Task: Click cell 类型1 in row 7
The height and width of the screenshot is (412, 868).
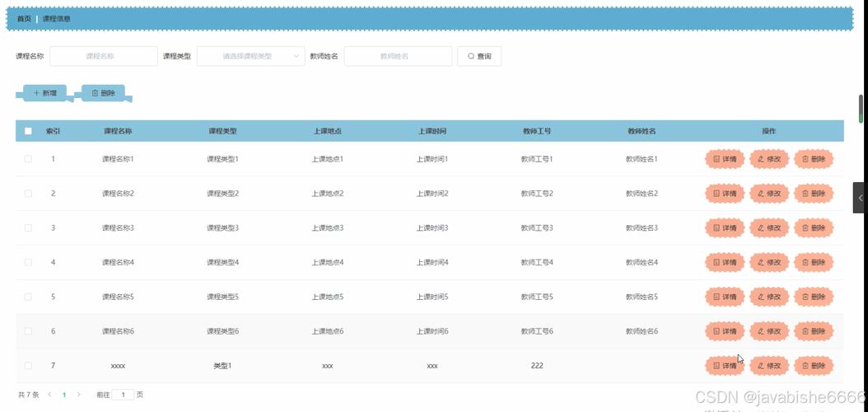Action: pos(222,366)
